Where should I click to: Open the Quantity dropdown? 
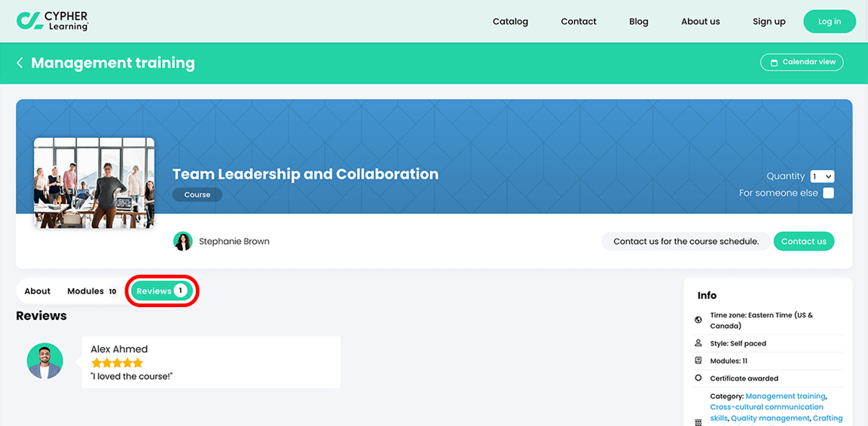tap(822, 176)
